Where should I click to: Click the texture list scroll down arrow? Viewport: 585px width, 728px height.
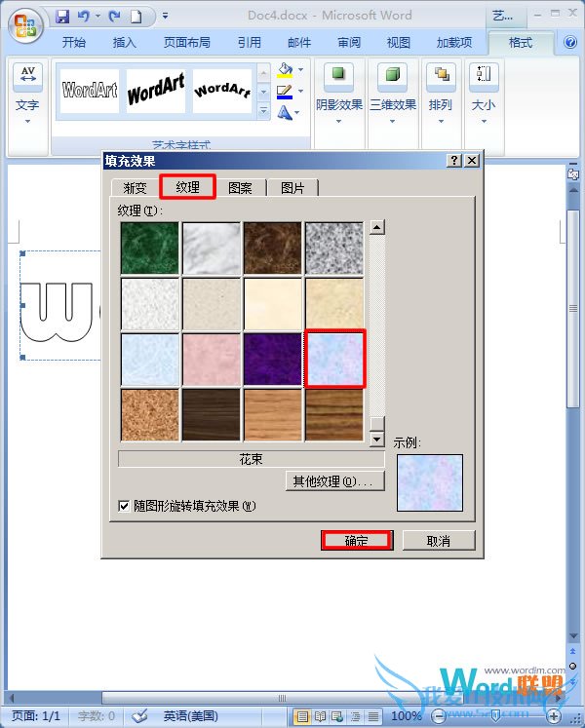click(x=376, y=439)
